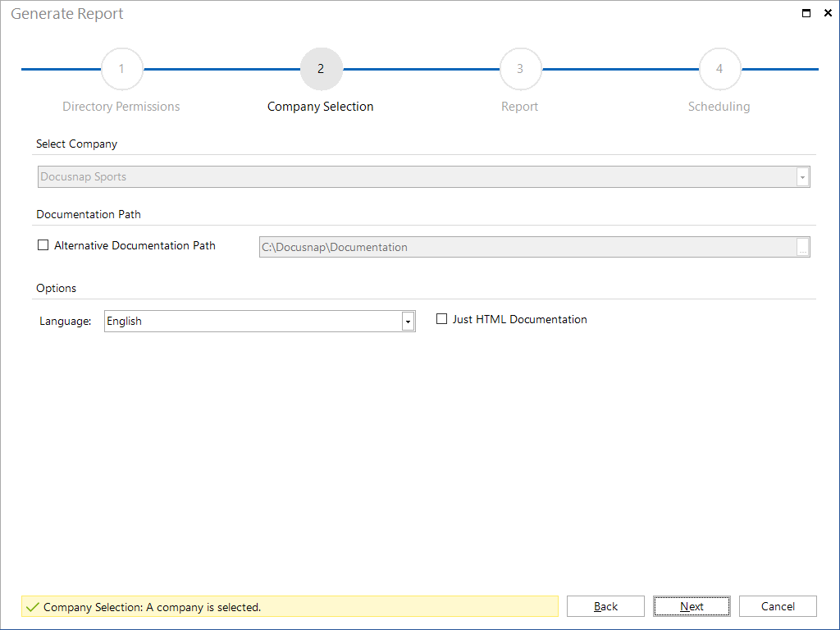Click the browse ellipsis button for path

click(x=802, y=247)
